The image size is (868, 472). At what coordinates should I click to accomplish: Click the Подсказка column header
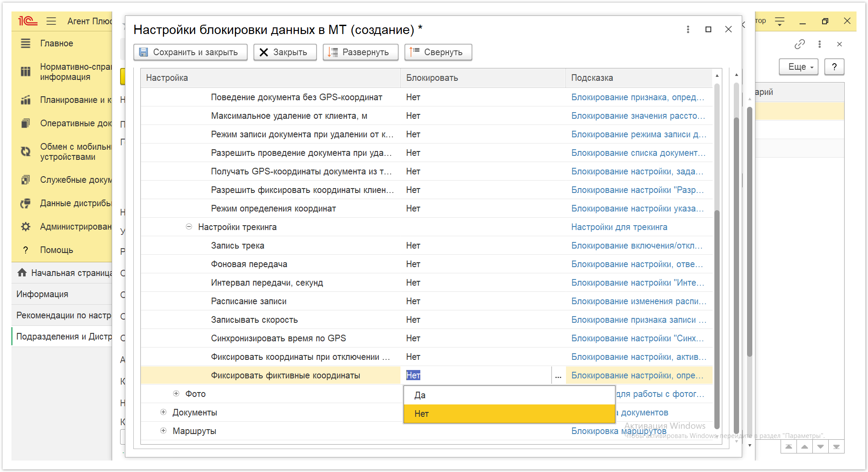(x=639, y=78)
